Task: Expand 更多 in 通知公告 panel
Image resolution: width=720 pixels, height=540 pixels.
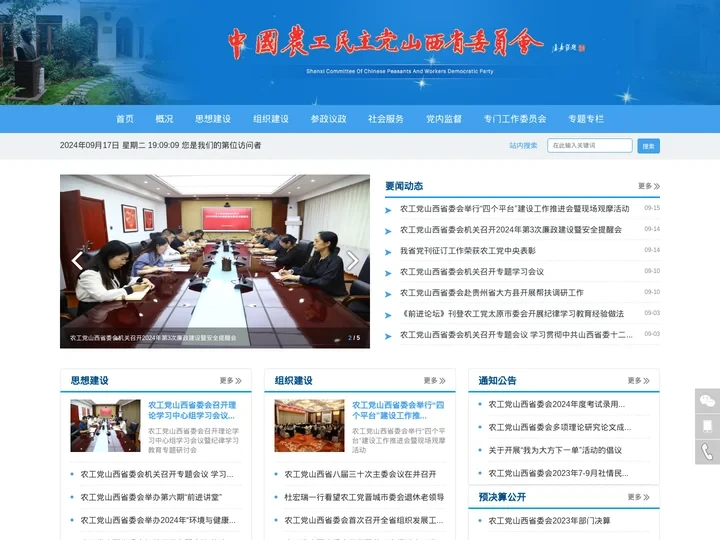Action: tap(638, 381)
